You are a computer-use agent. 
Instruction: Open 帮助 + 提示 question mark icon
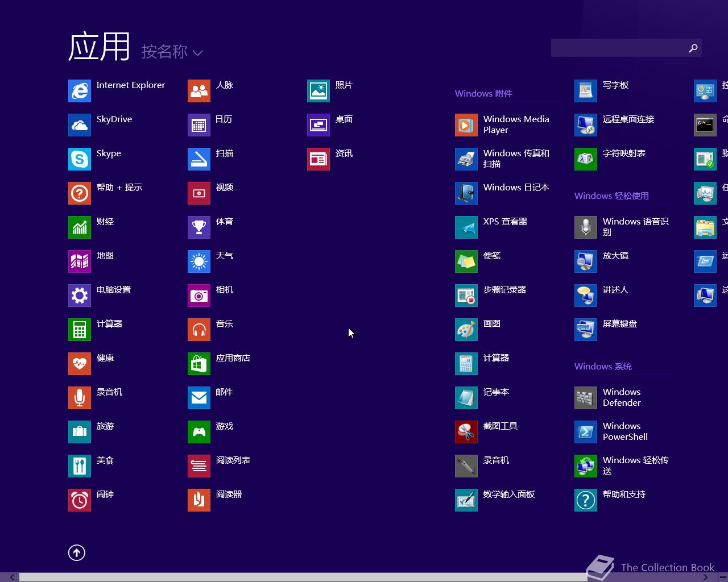[80, 193]
